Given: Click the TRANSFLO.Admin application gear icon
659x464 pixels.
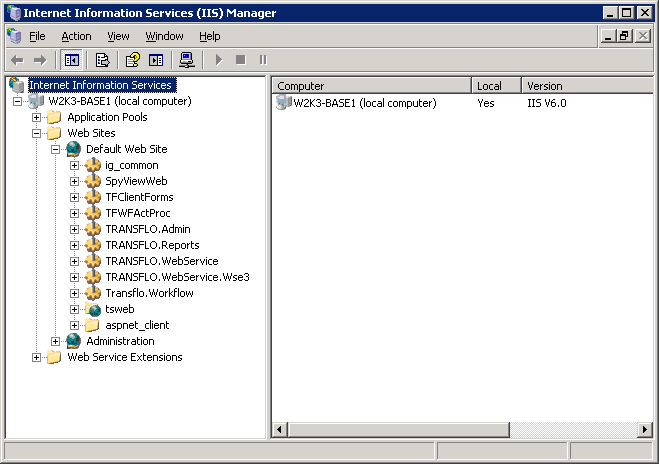Looking at the screenshot, I should [x=93, y=229].
